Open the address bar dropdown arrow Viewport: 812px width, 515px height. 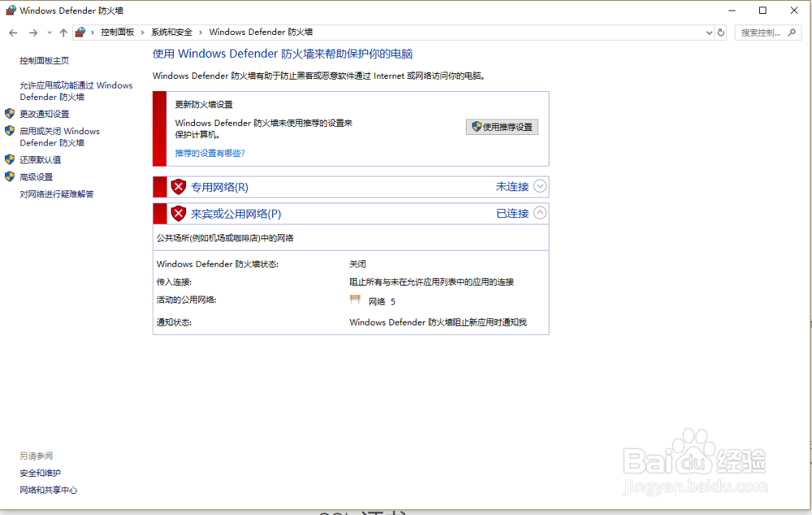click(708, 32)
